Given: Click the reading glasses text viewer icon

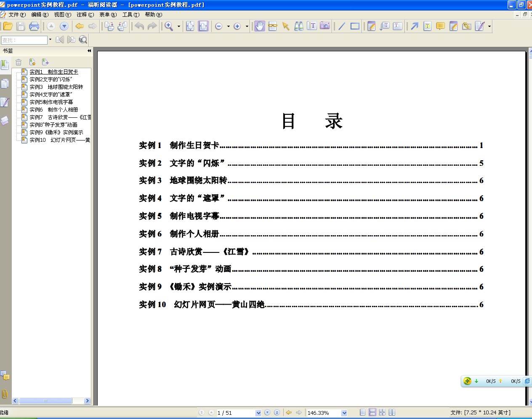Looking at the screenshot, I should pos(273,26).
